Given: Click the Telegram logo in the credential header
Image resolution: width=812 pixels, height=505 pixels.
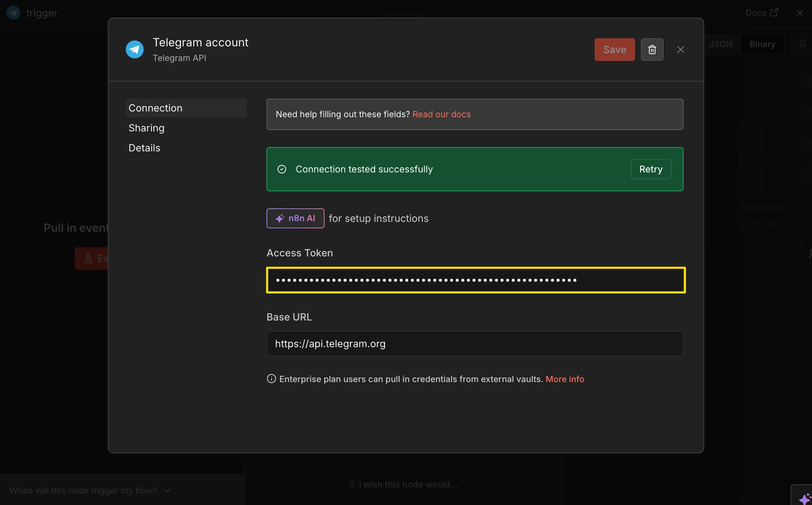Looking at the screenshot, I should [x=135, y=50].
